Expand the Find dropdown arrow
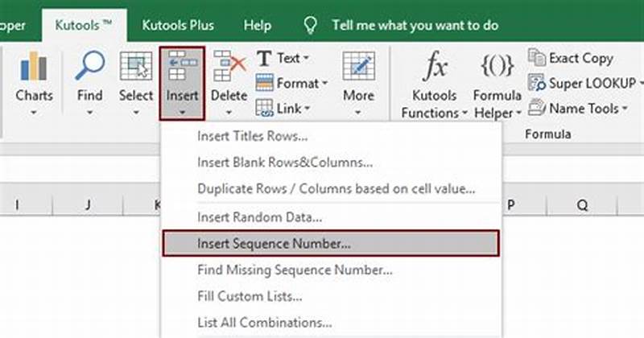Image resolution: width=644 pixels, height=338 pixels. click(x=89, y=112)
